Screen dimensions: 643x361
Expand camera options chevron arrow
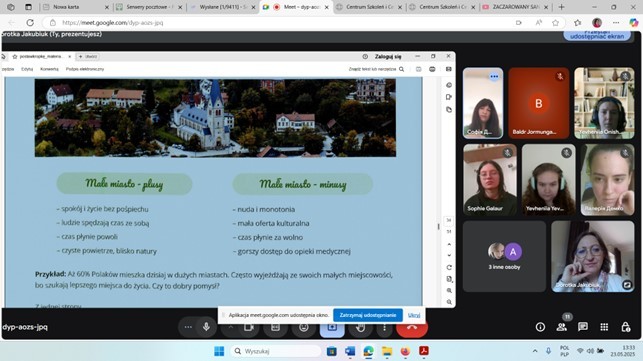[230, 327]
